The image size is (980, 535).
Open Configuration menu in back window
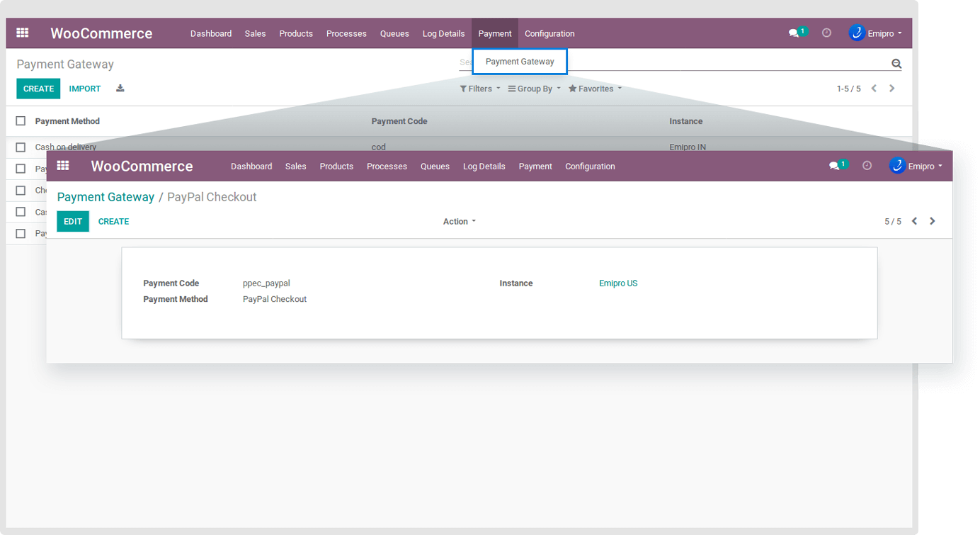click(549, 33)
